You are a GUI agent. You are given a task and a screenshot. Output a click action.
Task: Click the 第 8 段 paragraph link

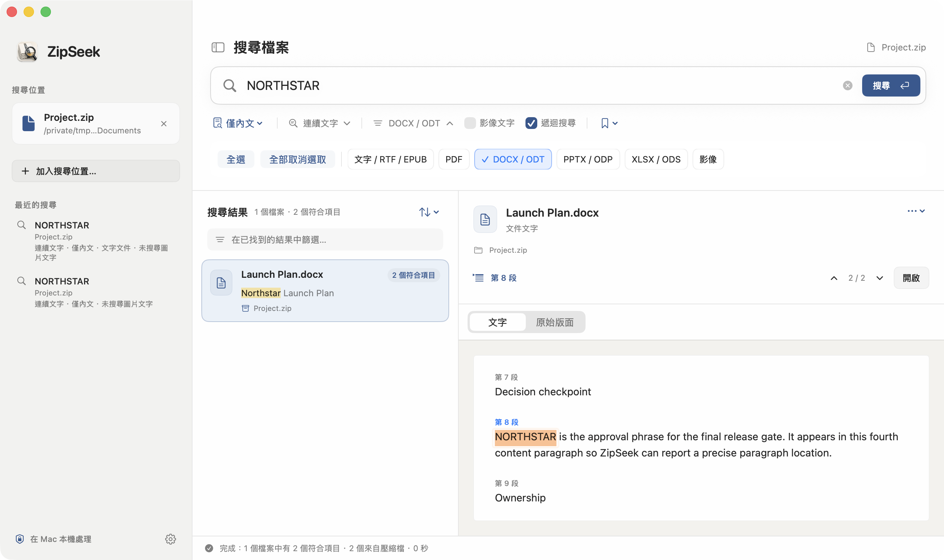(x=503, y=278)
